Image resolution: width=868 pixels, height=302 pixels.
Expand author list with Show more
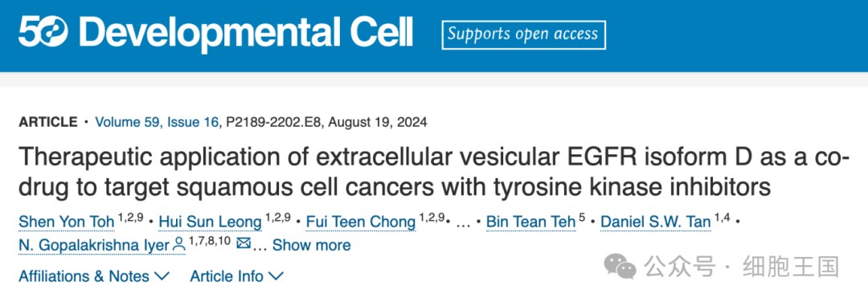(x=311, y=245)
